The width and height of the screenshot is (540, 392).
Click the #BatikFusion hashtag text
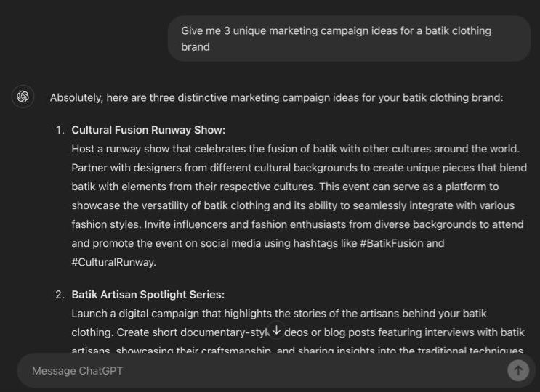tap(392, 243)
